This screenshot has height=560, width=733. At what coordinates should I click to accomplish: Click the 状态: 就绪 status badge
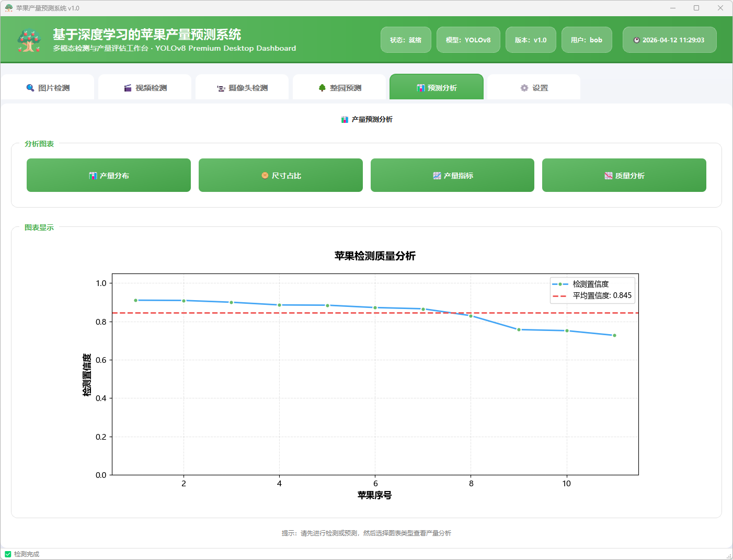point(406,40)
